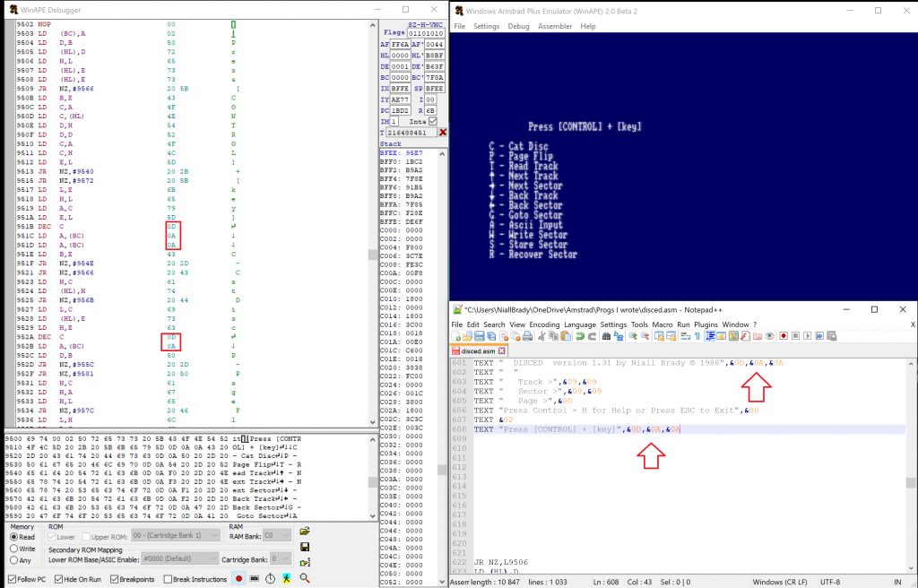Image resolution: width=918 pixels, height=588 pixels.
Task: Click open folder icon in debugger panel
Action: 305,532
